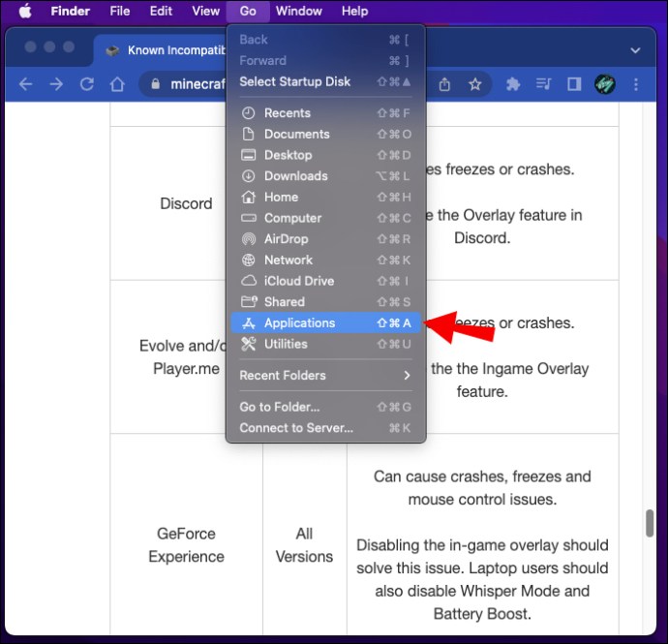Open the extensions puzzle piece icon

coord(513,84)
